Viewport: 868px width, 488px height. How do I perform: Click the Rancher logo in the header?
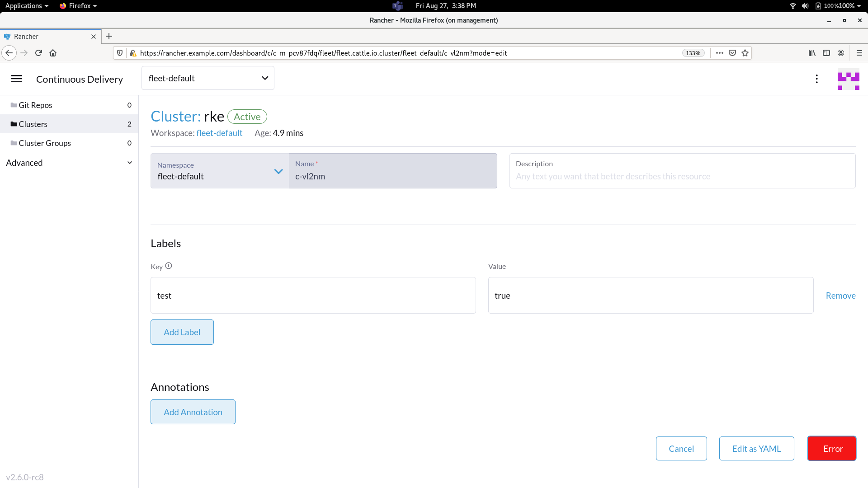849,80
